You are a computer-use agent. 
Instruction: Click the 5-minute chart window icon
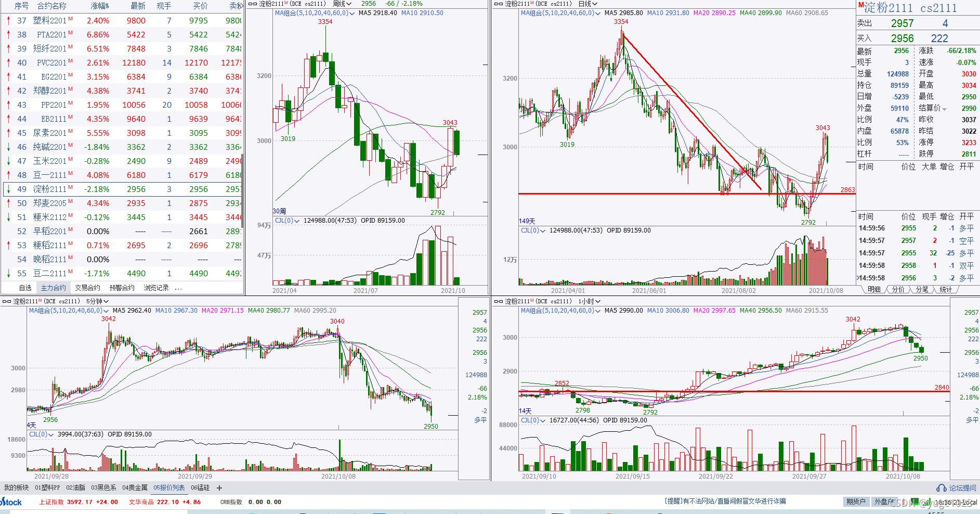pos(6,301)
